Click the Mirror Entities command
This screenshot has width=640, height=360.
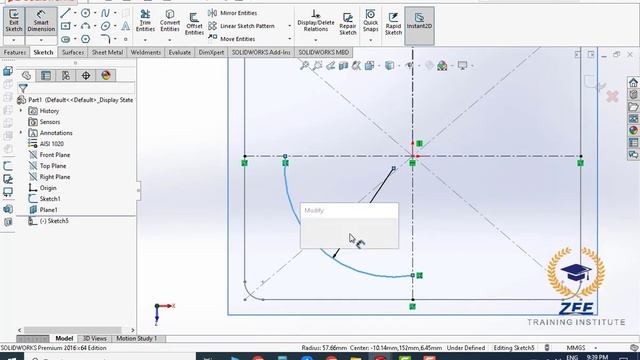click(233, 13)
